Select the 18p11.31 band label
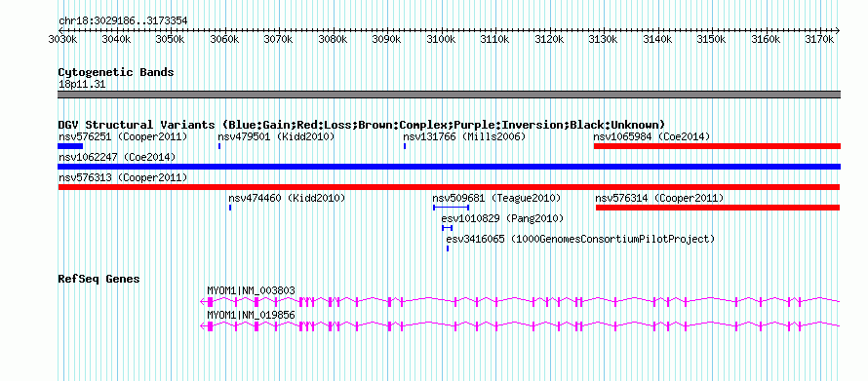This screenshot has width=868, height=381. (x=82, y=85)
